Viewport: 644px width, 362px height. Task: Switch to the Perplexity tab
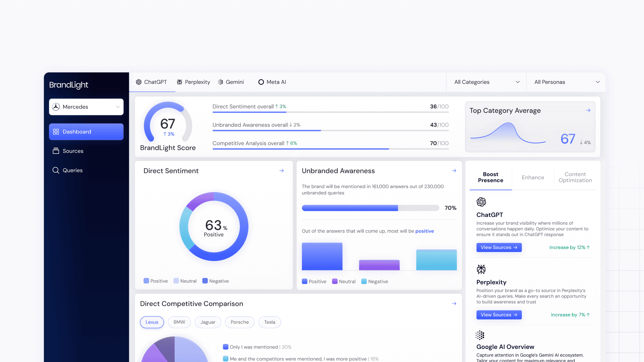194,82
